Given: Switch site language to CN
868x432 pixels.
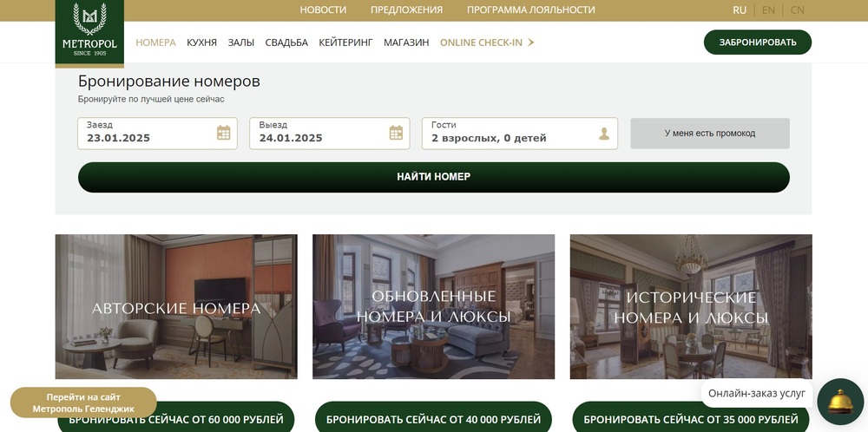Looking at the screenshot, I should pos(797,10).
